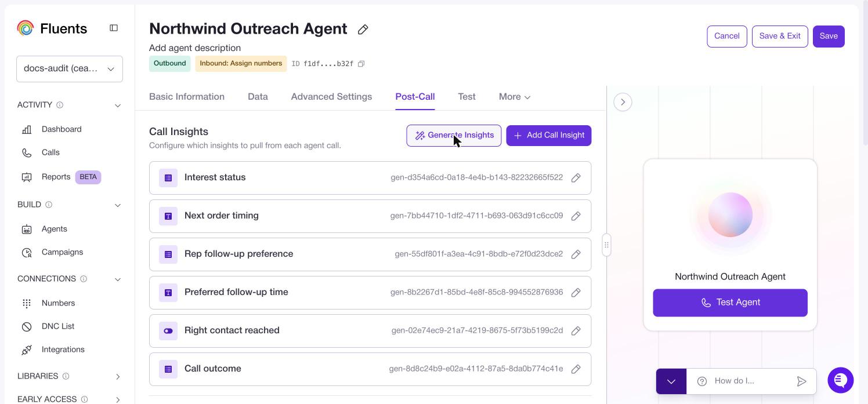This screenshot has width=868, height=404.
Task: Click Generate Insights
Action: pos(454,136)
